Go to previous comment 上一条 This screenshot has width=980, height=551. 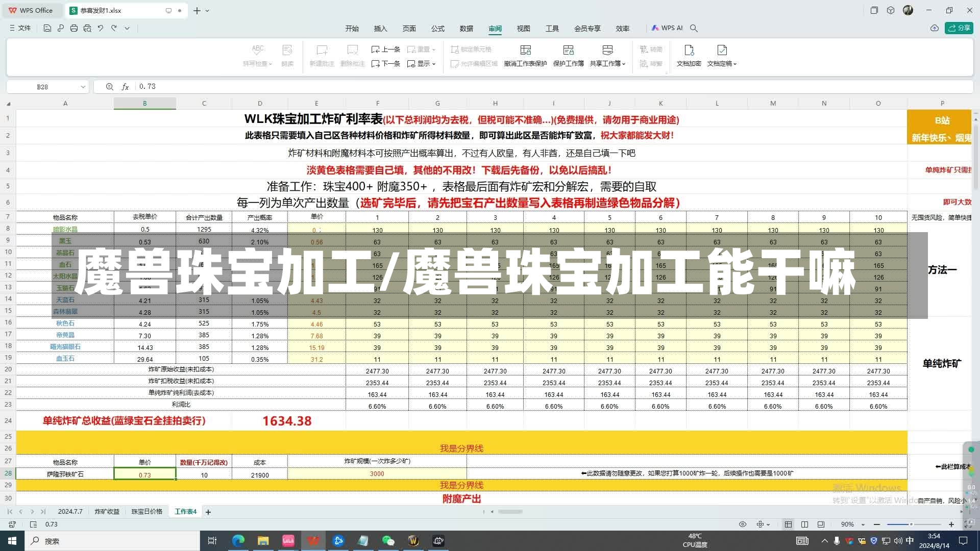386,49
